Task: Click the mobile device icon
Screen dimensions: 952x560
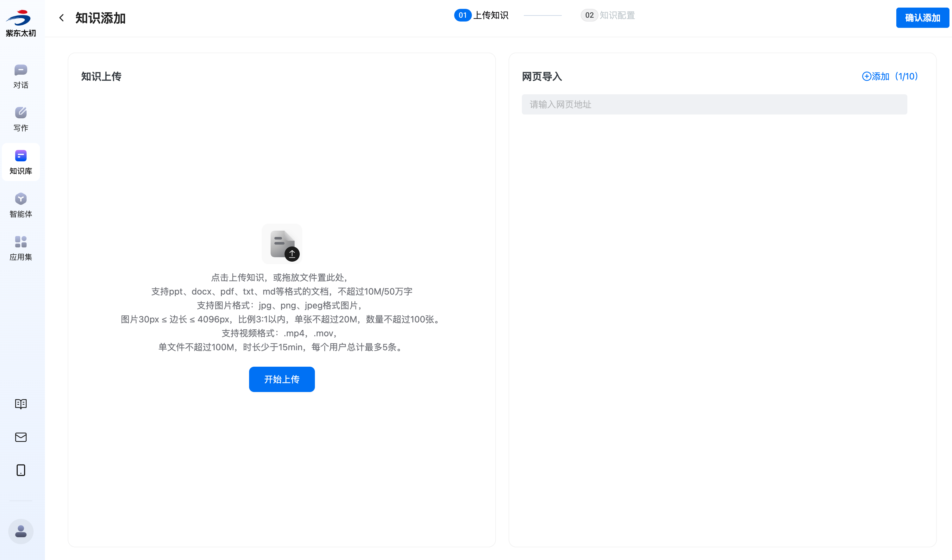Action: (21, 470)
